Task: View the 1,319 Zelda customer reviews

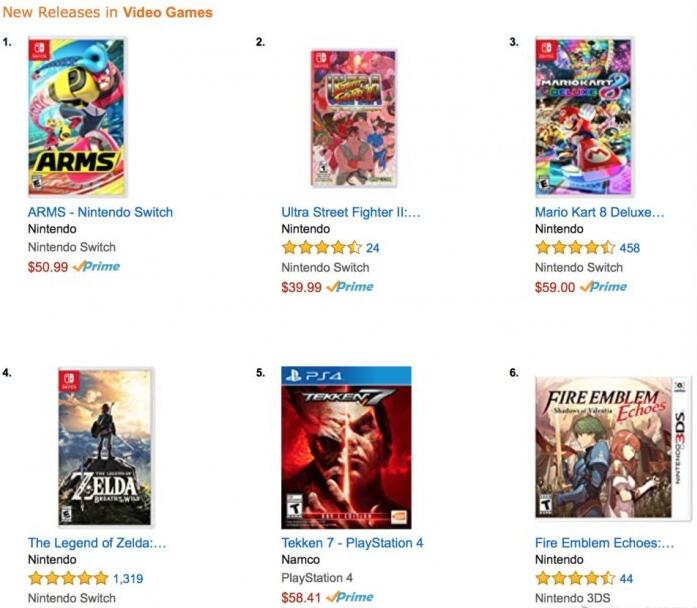Action: pyautogui.click(x=128, y=579)
